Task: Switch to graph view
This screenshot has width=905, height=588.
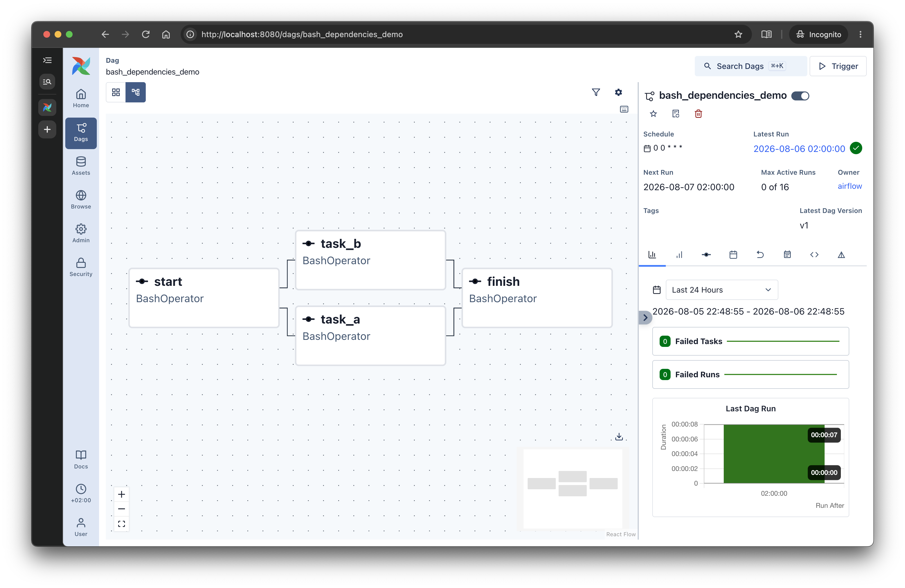Action: (x=136, y=92)
